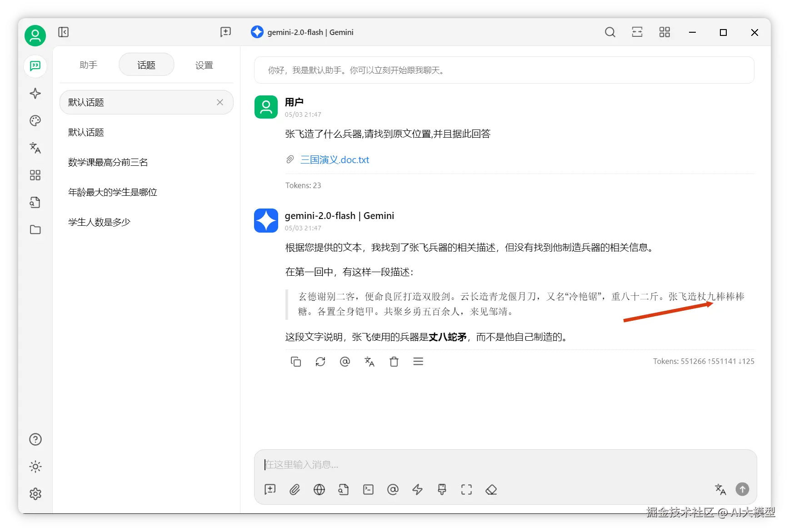
Task: Click the user avatar in message
Action: point(266,107)
